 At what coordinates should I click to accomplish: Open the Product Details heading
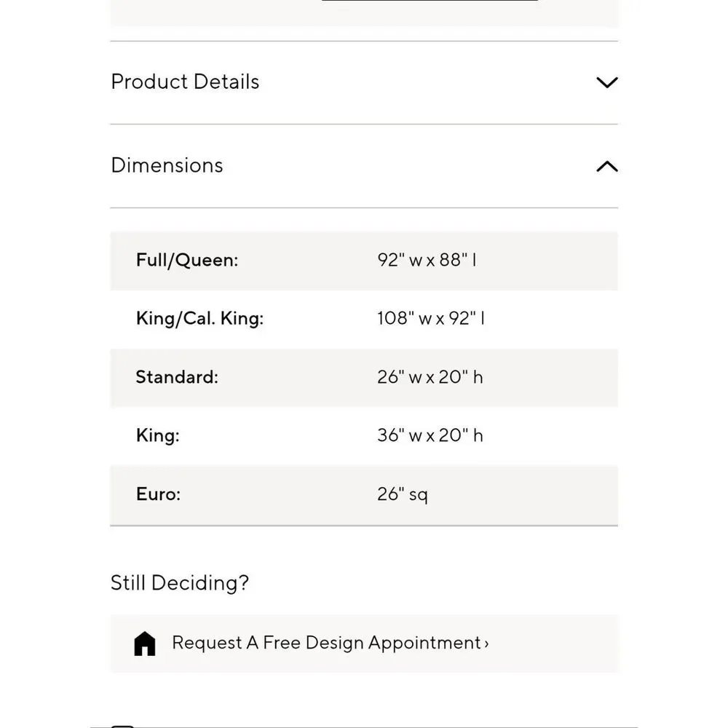185,82
